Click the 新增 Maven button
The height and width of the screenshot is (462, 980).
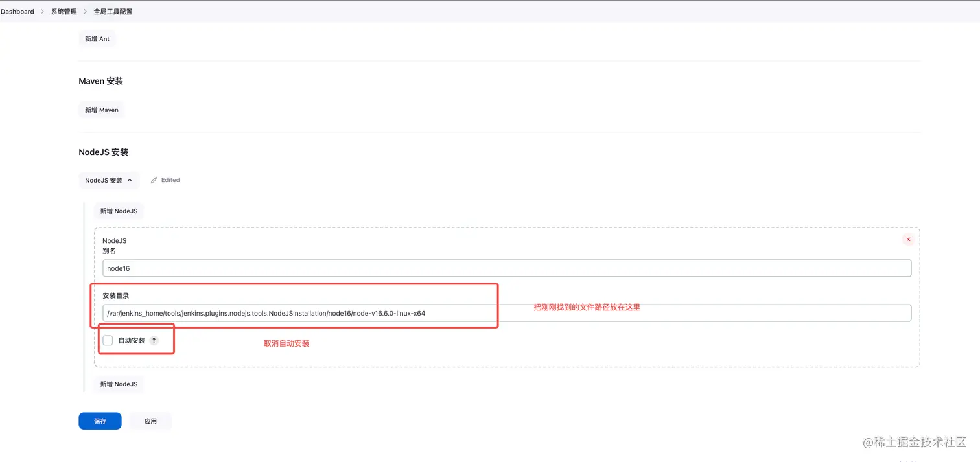click(102, 110)
